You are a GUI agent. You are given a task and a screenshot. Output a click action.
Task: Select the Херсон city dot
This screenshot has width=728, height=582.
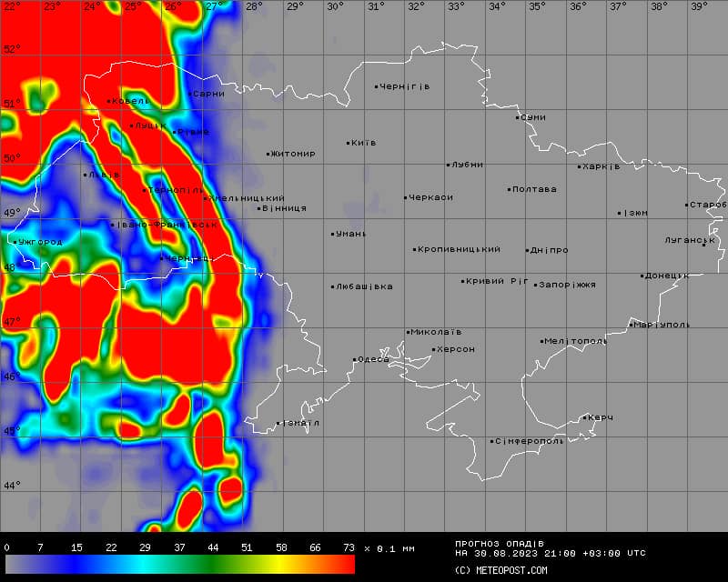coord(434,349)
